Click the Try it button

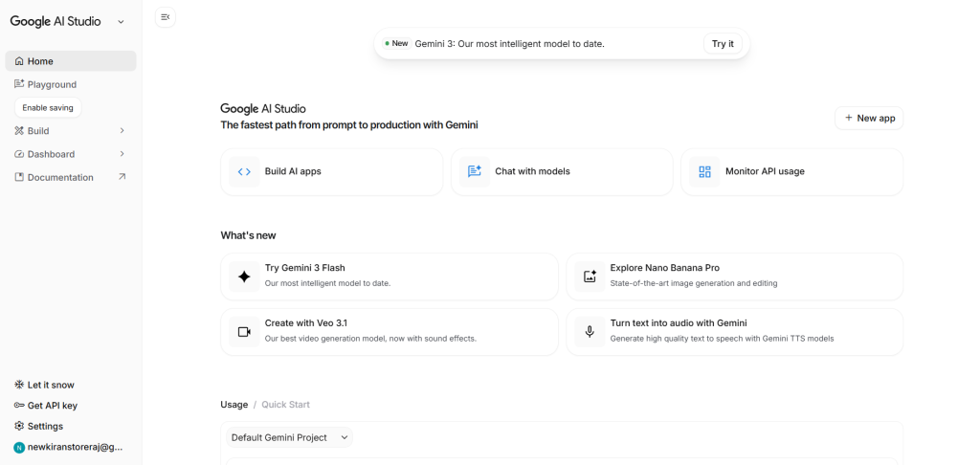coord(723,44)
